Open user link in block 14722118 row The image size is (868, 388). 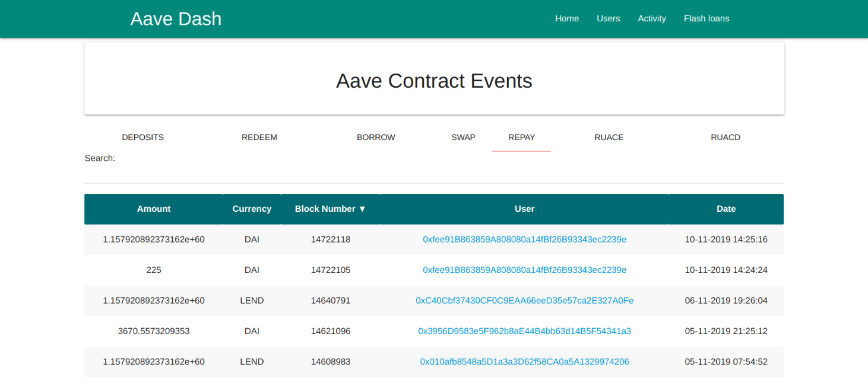point(524,240)
